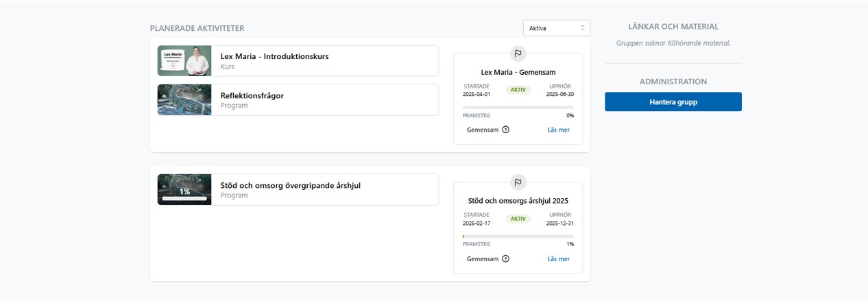
Task: Select the Lex Maria - Gemensam card heading
Action: coord(518,72)
